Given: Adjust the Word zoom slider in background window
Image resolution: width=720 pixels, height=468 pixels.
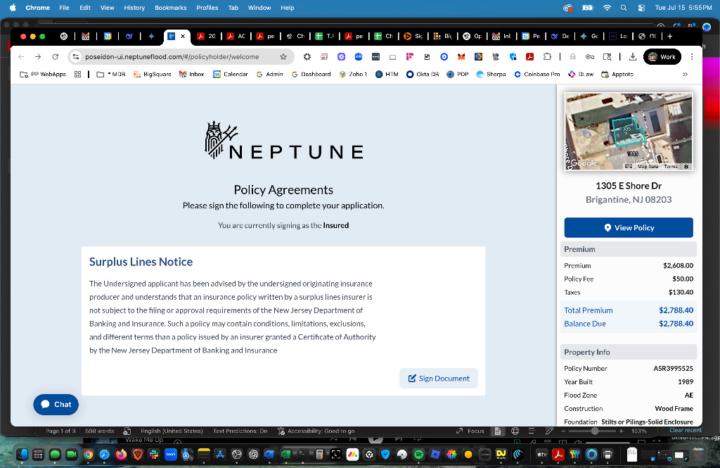Looking at the screenshot, I should coord(595,431).
